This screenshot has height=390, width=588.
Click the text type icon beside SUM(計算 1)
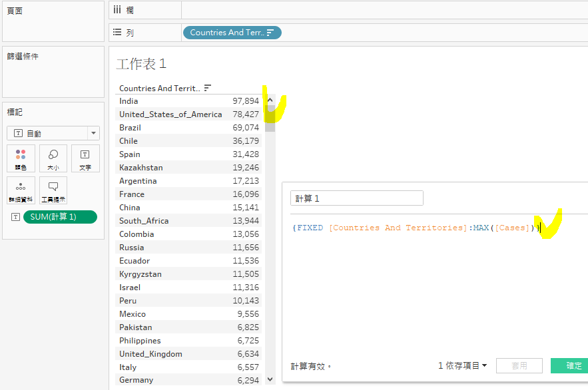[15, 217]
